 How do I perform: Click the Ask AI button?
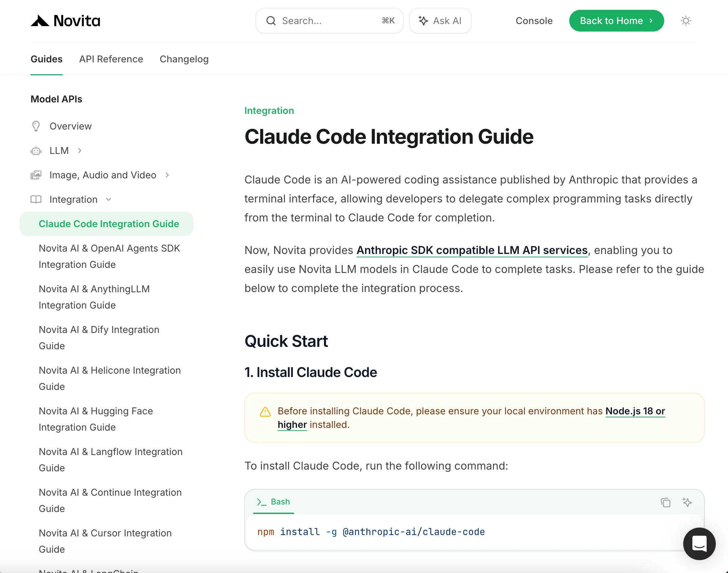[440, 21]
